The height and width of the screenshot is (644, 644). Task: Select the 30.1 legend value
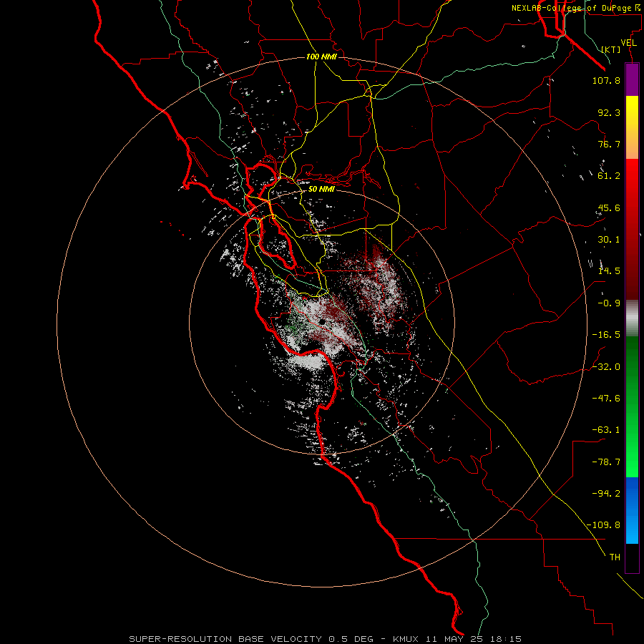[609, 240]
